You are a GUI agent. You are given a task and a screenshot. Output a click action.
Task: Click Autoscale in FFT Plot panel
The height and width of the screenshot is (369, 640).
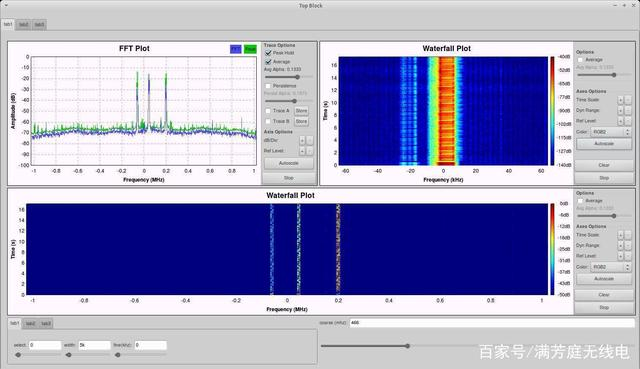(x=289, y=163)
